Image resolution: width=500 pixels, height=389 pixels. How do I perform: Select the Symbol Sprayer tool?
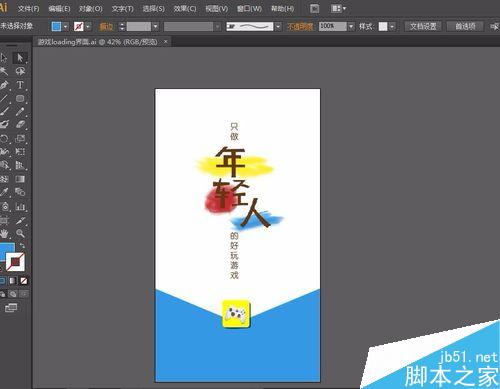pos(4,206)
